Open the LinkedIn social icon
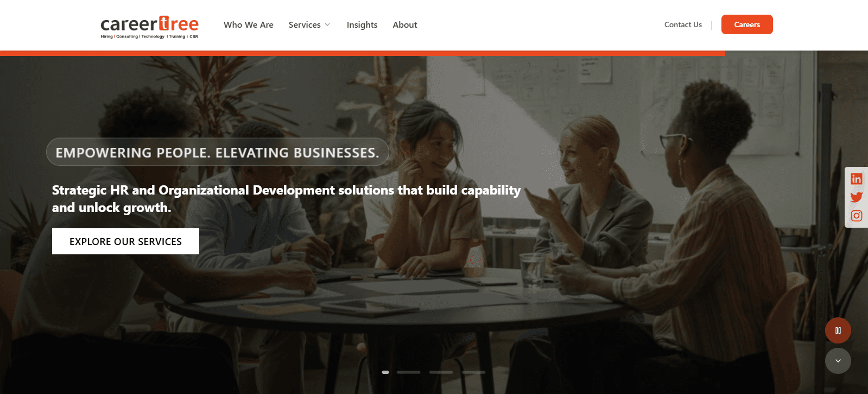868x394 pixels. pos(856,179)
